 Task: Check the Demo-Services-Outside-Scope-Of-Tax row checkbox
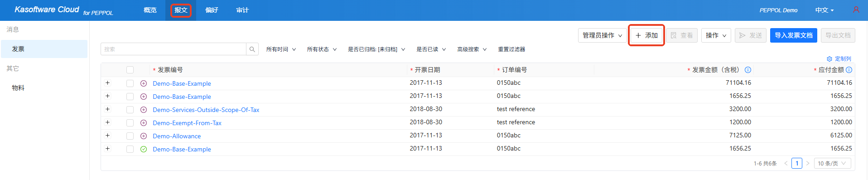coord(130,110)
